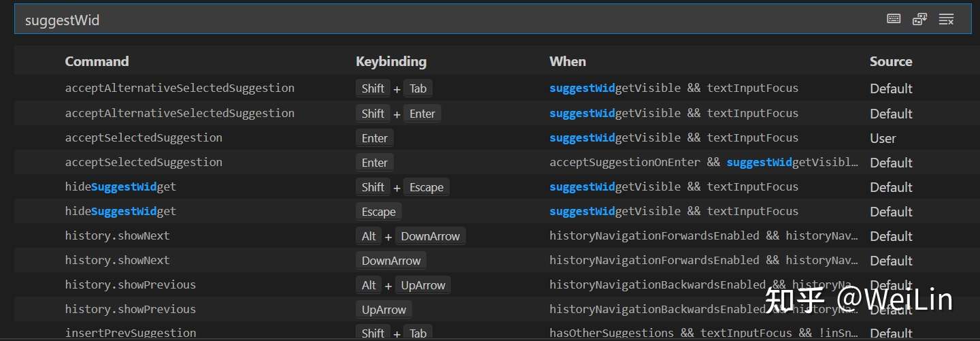Toggle the Sort by Precedence icon
The image size is (980, 341).
point(920,19)
